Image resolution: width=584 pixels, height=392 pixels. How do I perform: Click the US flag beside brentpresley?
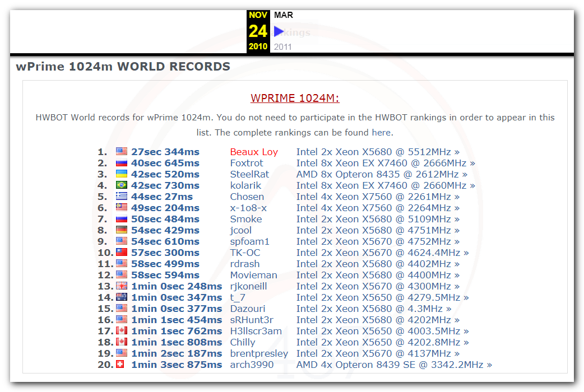click(122, 353)
